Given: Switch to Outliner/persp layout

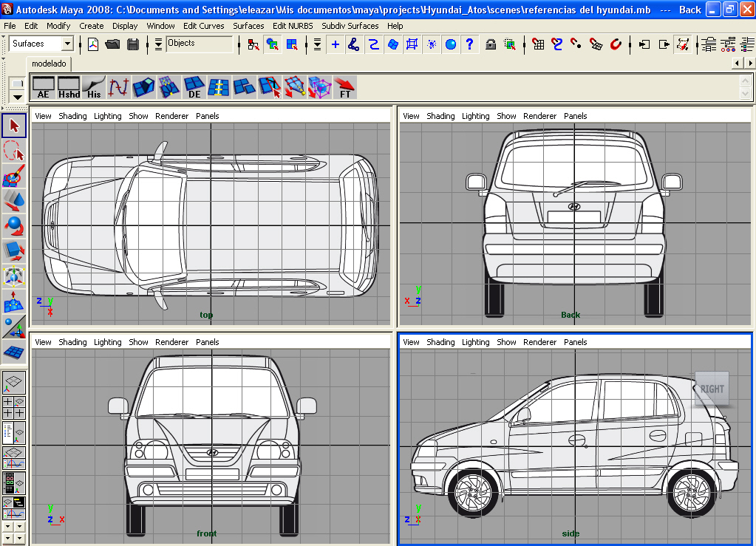Looking at the screenshot, I should pyautogui.click(x=14, y=433).
